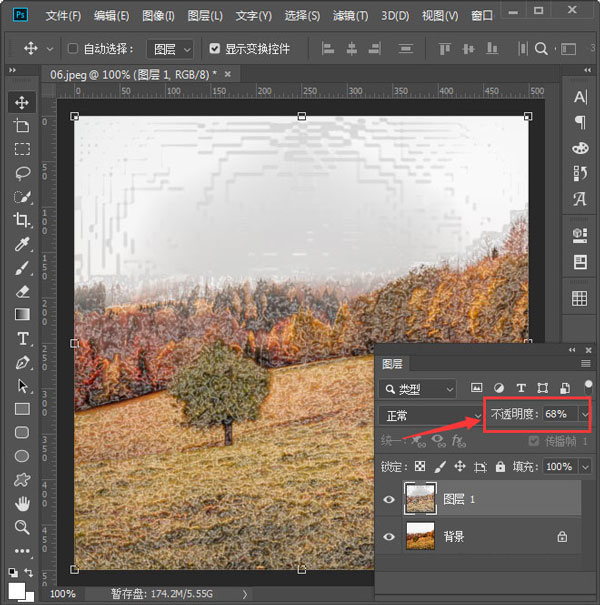Open the Paragraph panel icon

click(580, 122)
